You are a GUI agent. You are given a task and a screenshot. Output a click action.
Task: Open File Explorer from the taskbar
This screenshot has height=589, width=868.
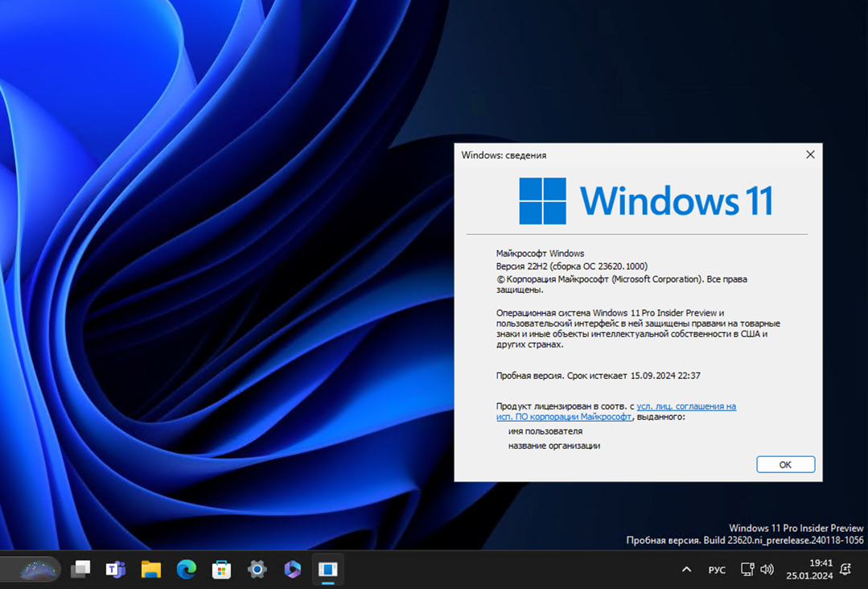click(150, 569)
